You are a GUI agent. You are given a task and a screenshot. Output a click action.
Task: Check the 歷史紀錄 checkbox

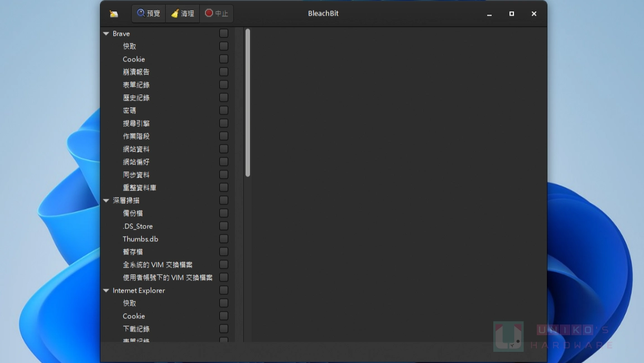coord(224,97)
